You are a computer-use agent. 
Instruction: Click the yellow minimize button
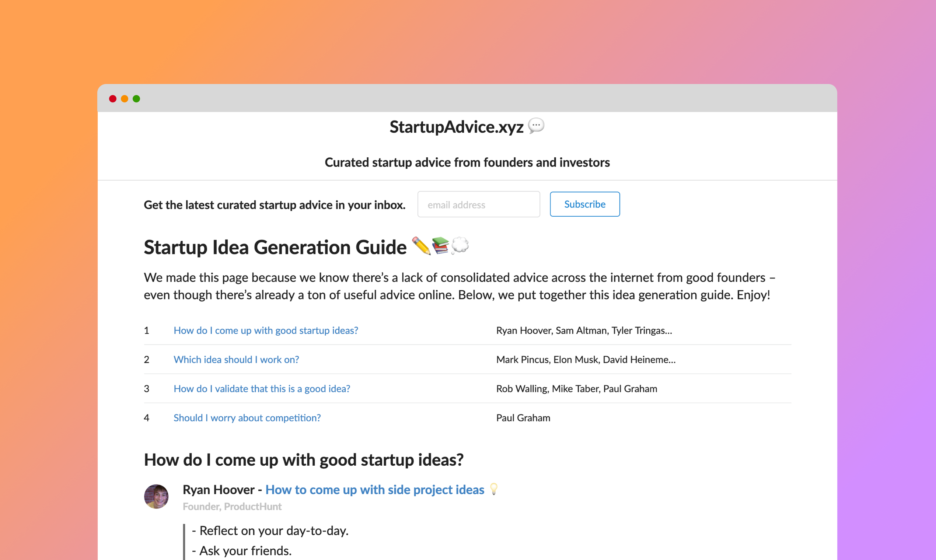125,98
